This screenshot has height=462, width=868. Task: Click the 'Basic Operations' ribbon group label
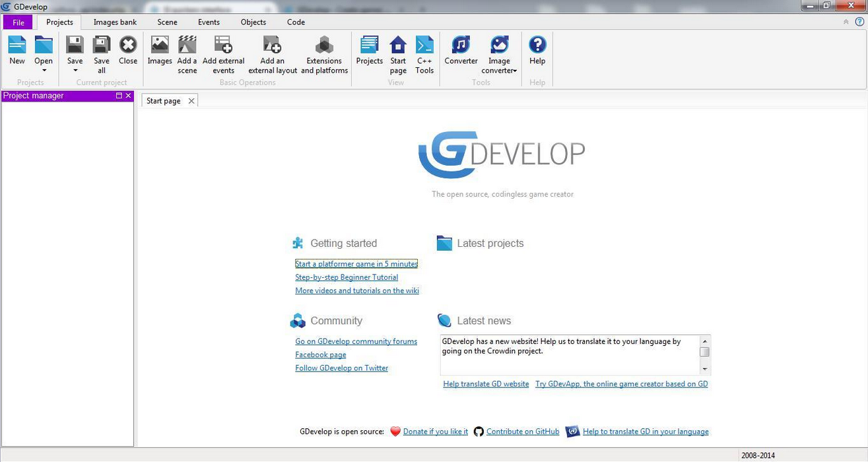pyautogui.click(x=248, y=82)
